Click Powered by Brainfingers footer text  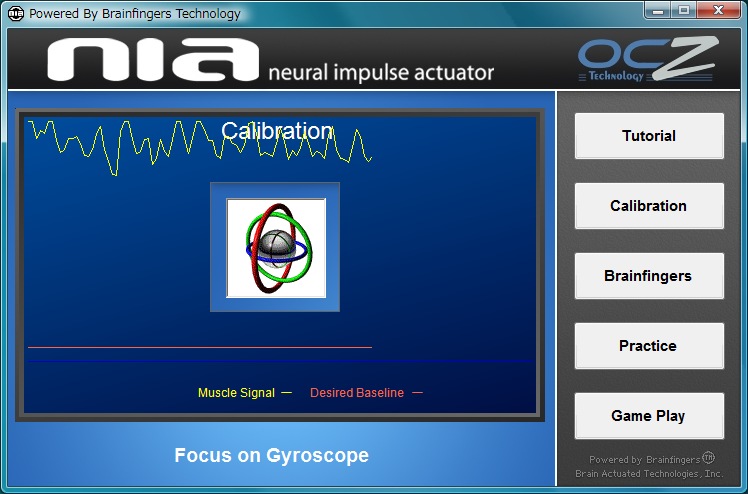pyautogui.click(x=652, y=459)
